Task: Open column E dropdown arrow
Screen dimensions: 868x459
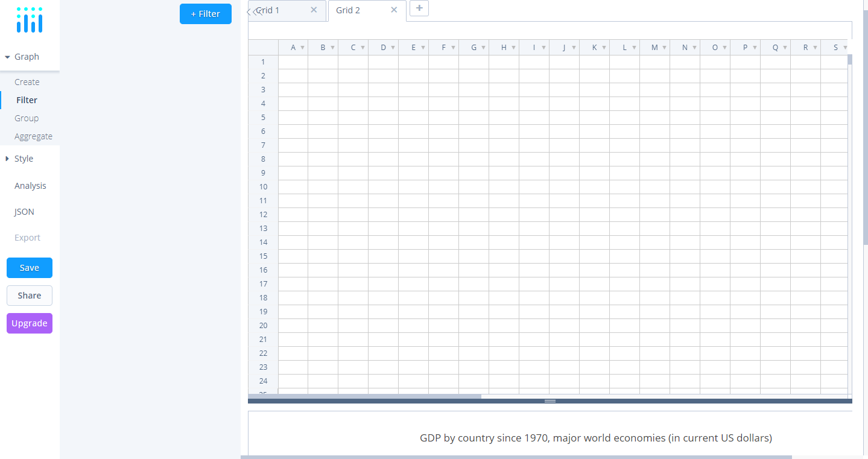Action: 423,48
